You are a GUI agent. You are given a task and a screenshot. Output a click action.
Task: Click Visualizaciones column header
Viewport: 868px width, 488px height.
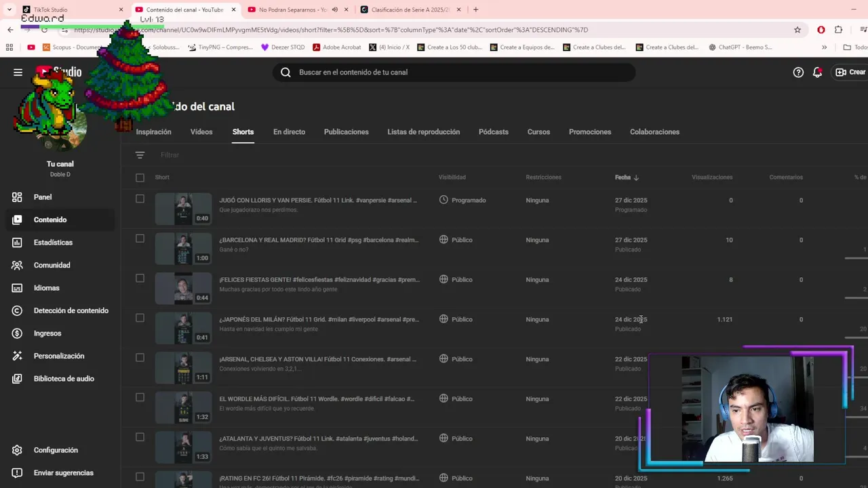point(712,178)
